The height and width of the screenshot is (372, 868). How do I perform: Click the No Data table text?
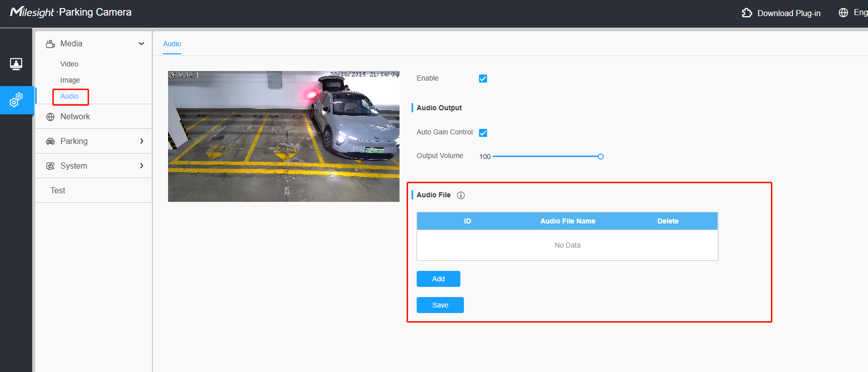pos(568,245)
